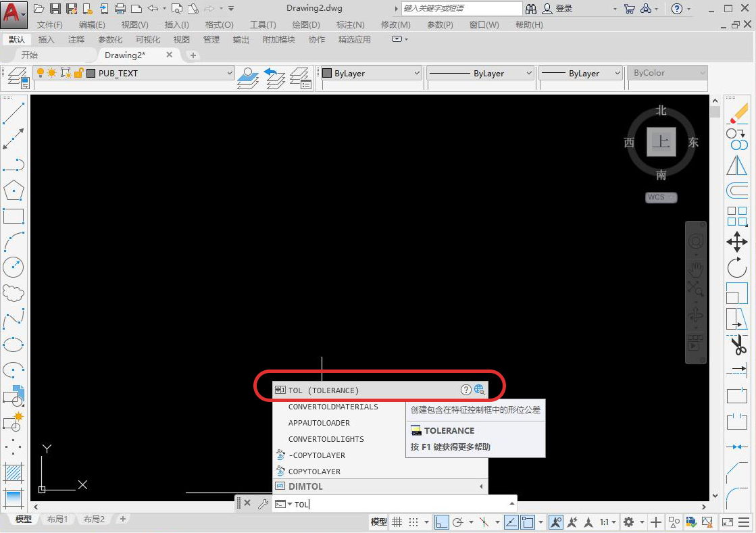This screenshot has width=756, height=533.
Task: Open the 格式(O) menu
Action: (220, 24)
